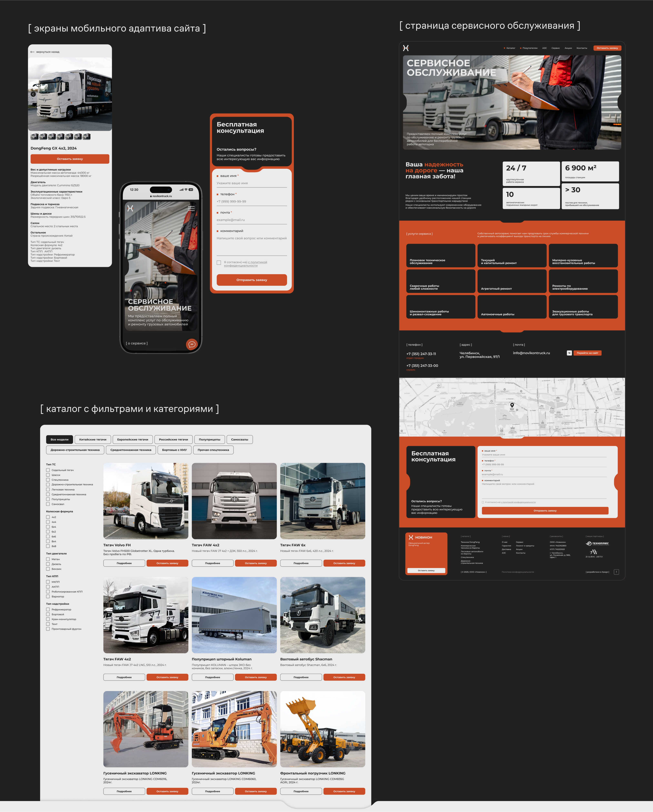Open the hamburger menu on phone mockup

pyautogui.click(x=191, y=208)
